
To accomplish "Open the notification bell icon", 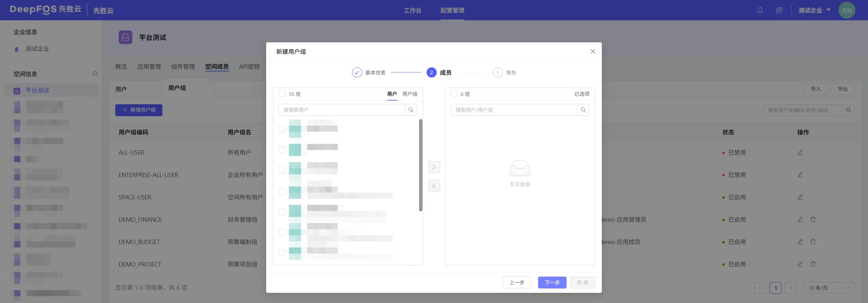I will point(760,10).
